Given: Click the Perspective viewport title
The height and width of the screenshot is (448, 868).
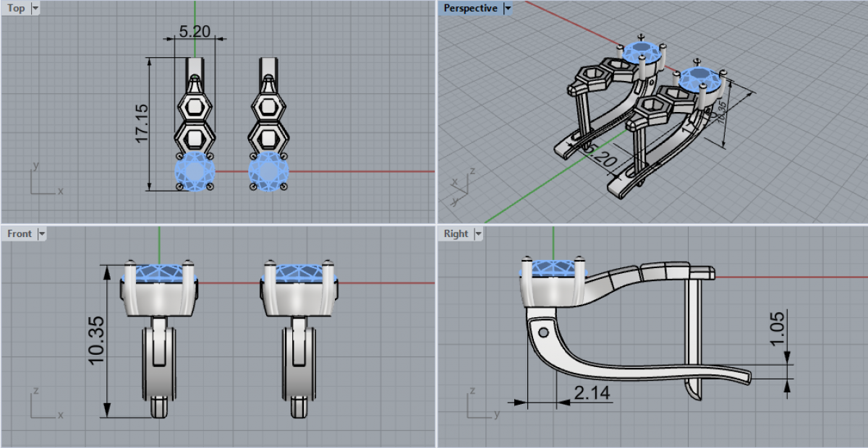Looking at the screenshot, I should pos(470,9).
